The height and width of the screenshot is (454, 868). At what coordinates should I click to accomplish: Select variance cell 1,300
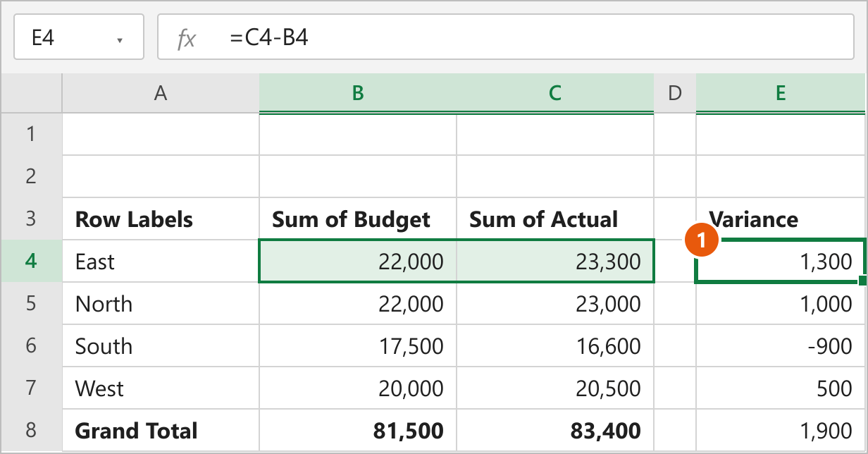[x=781, y=261]
